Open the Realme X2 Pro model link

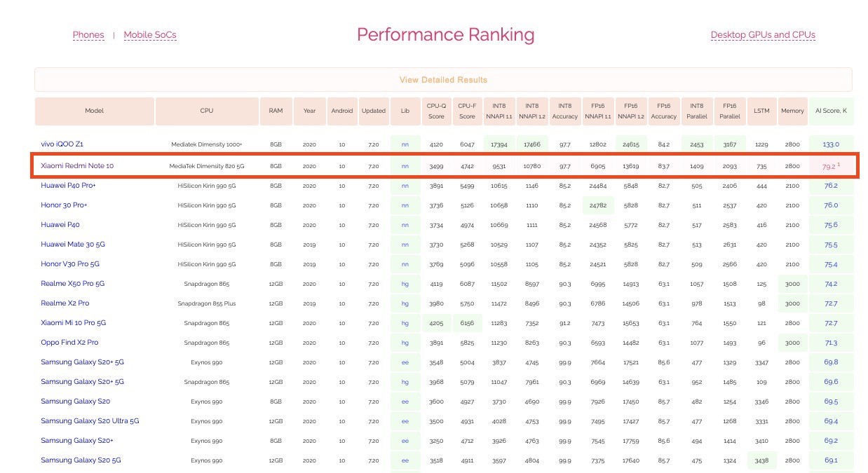[65, 303]
